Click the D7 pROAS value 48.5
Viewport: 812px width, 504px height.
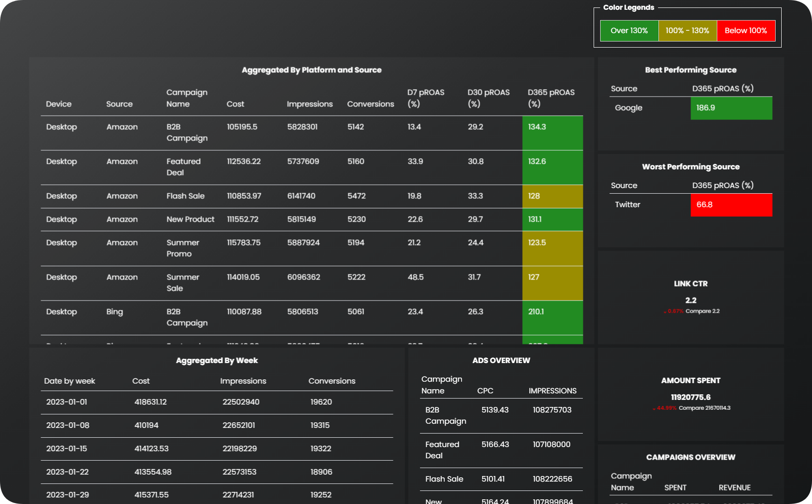point(416,277)
